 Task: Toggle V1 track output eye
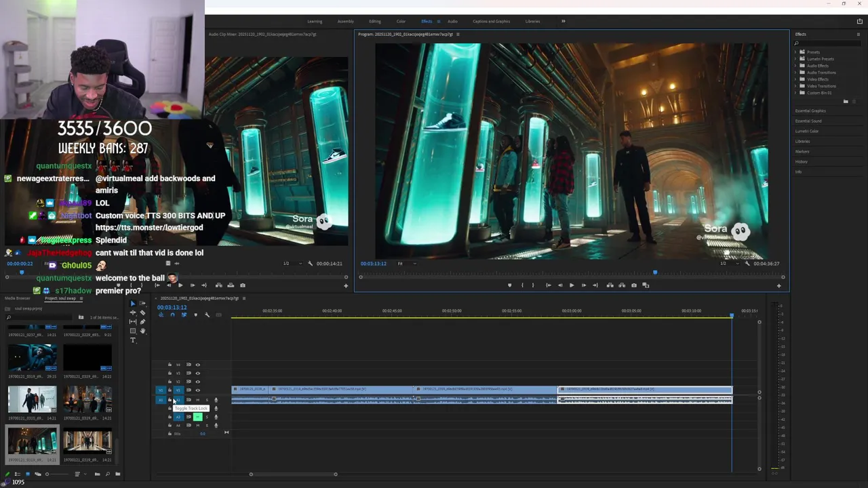198,390
